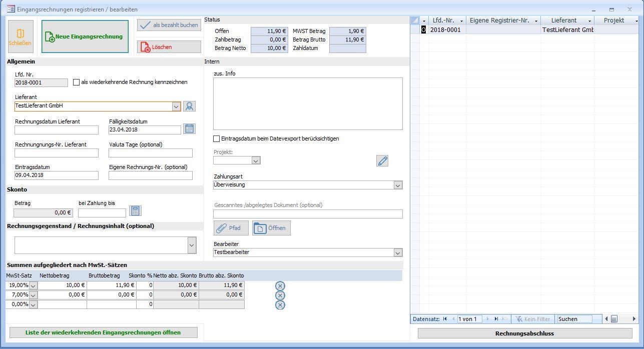The image size is (644, 349).
Task: Open the 19,00% MwSt-Satz dropdown
Action: pos(33,285)
